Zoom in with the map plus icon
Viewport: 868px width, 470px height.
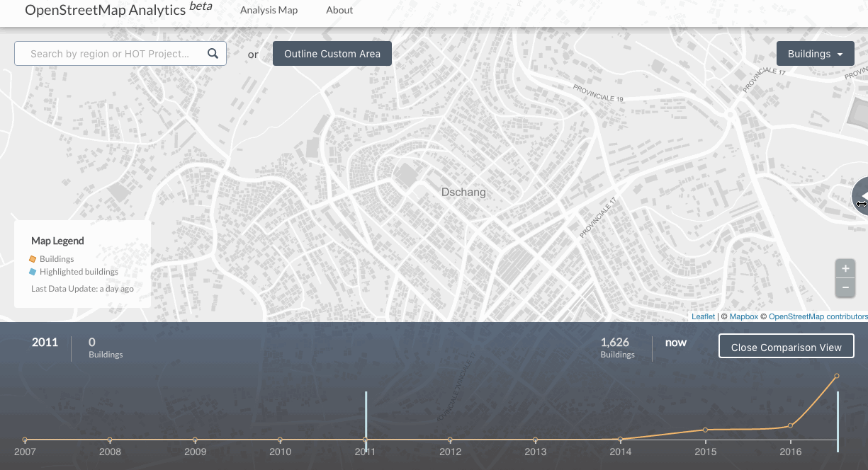845,268
